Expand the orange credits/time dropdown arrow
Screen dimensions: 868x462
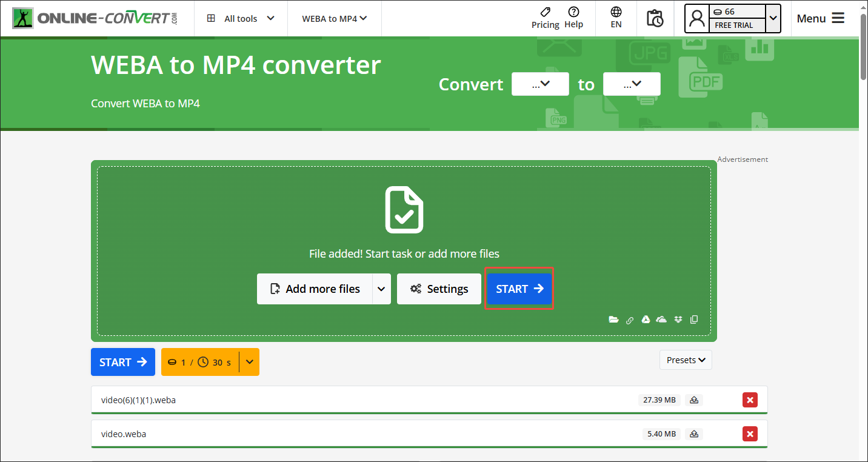pyautogui.click(x=250, y=362)
